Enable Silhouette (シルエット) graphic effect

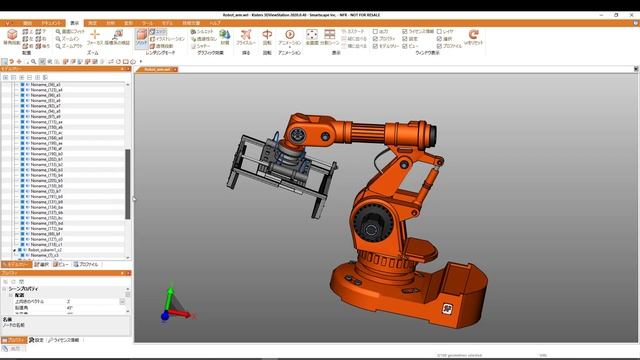[x=202, y=31]
